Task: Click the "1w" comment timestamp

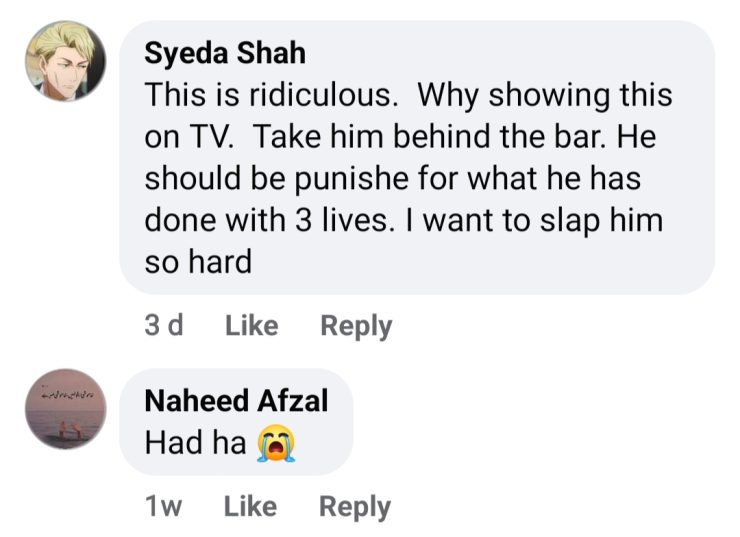Action: (x=164, y=506)
